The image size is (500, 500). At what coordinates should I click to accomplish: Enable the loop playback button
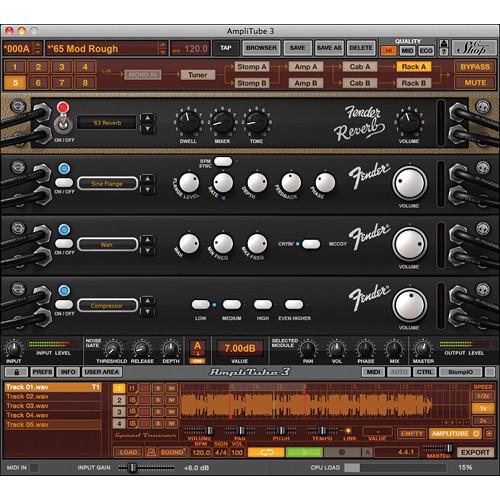266,452
